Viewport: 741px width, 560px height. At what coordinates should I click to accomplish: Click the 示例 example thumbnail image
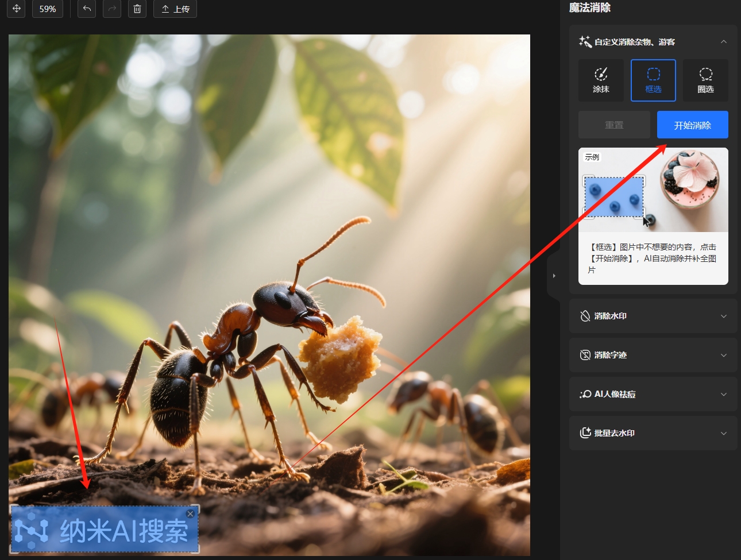653,190
